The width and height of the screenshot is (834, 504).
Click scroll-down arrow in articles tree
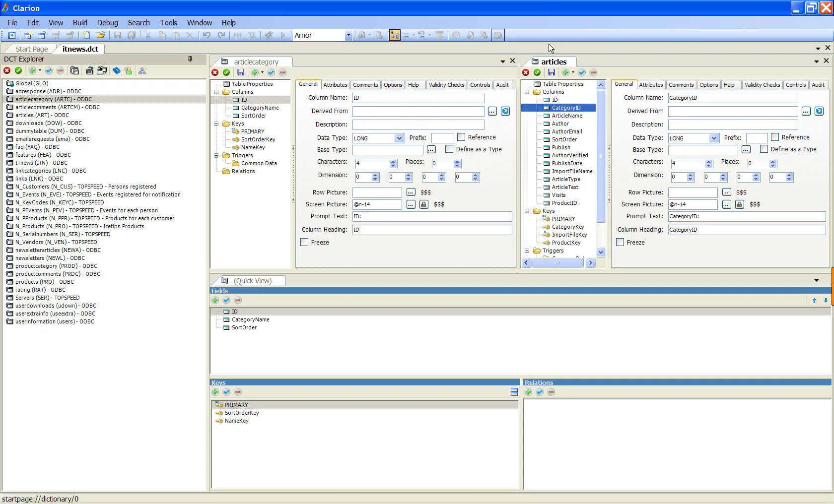tap(601, 252)
